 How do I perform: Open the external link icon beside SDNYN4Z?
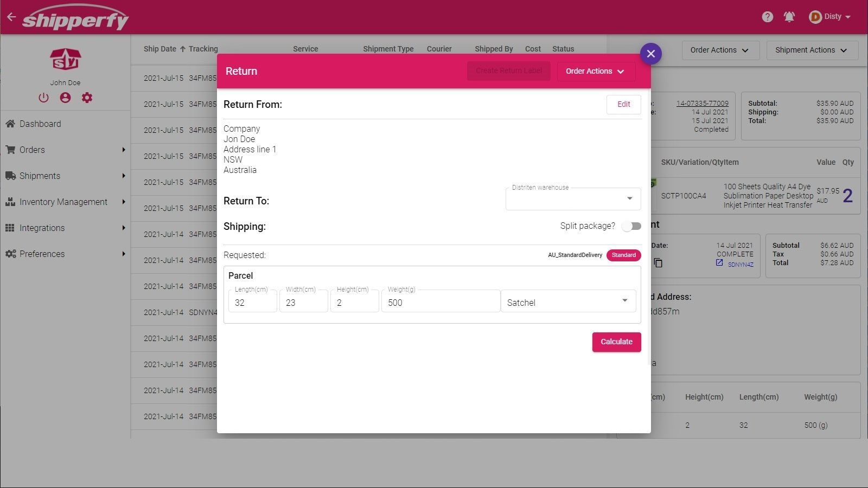click(x=719, y=262)
